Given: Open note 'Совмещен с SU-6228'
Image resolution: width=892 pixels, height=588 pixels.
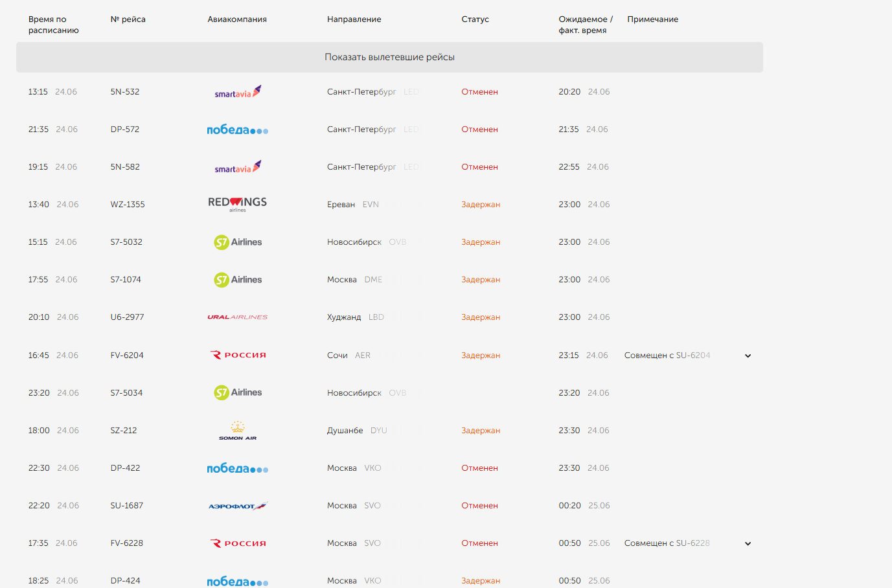Looking at the screenshot, I should [x=667, y=543].
